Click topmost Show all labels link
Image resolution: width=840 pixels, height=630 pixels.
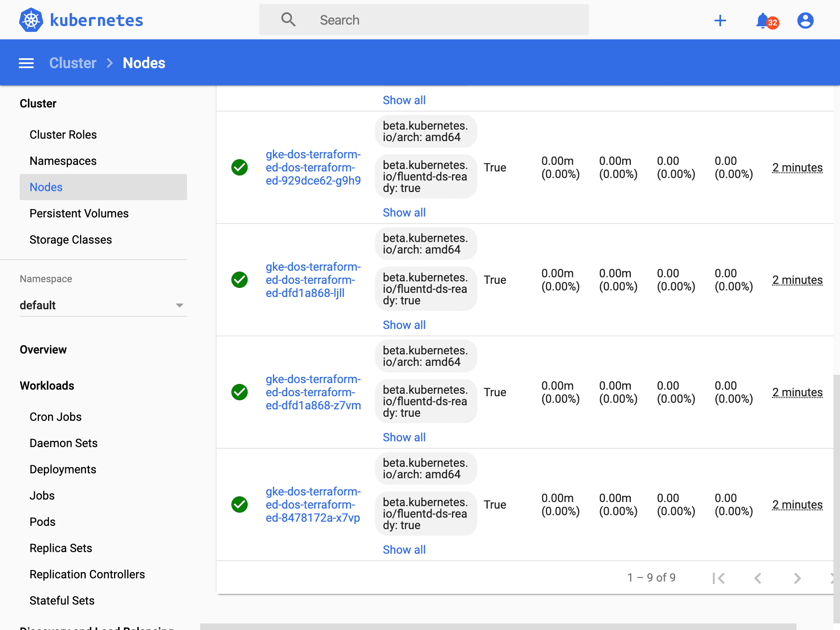click(404, 100)
